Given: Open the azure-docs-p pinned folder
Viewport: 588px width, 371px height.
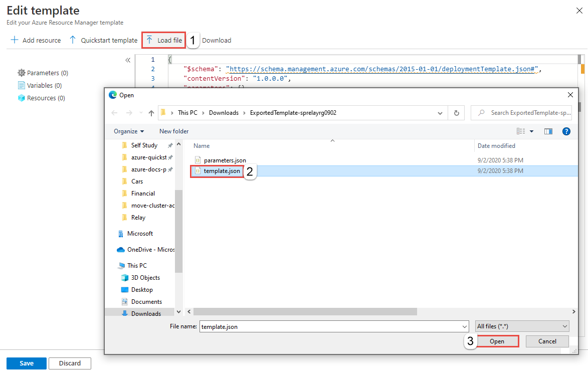Looking at the screenshot, I should [x=148, y=169].
